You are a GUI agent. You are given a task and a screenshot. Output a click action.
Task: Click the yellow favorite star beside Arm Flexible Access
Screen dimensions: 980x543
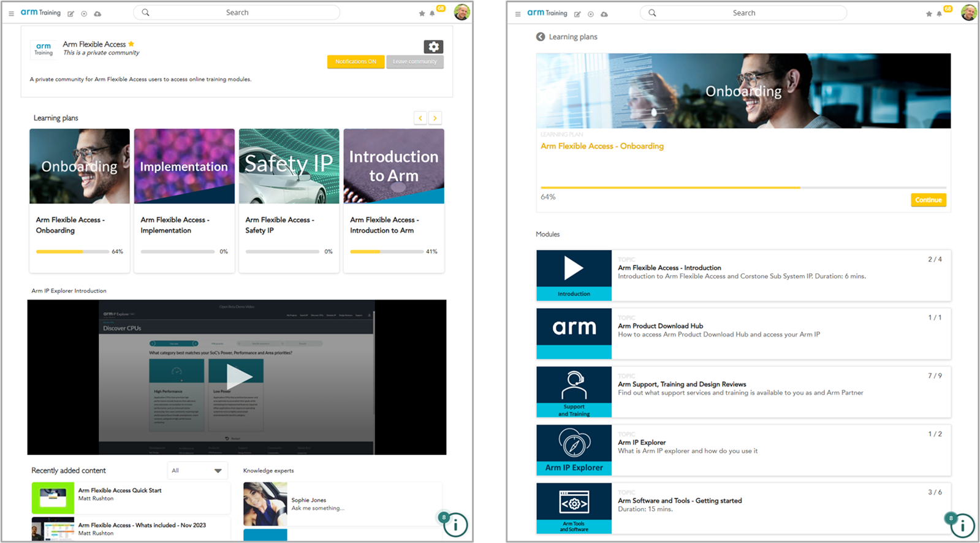131,44
